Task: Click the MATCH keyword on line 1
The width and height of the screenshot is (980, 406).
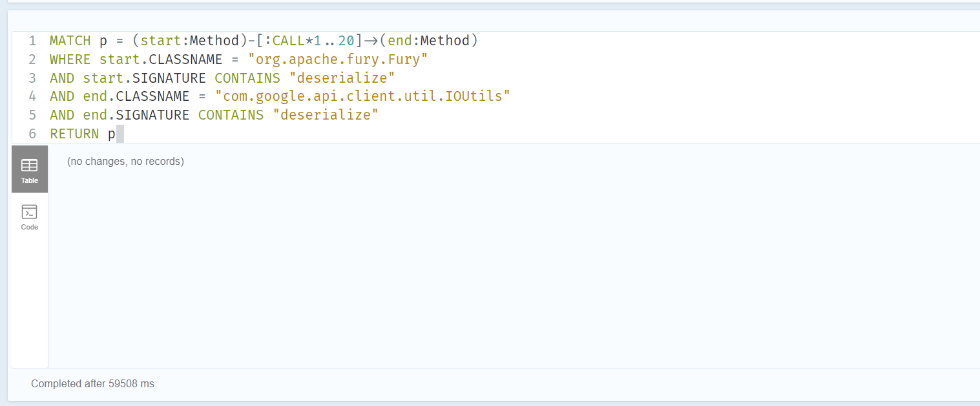Action: (70, 41)
